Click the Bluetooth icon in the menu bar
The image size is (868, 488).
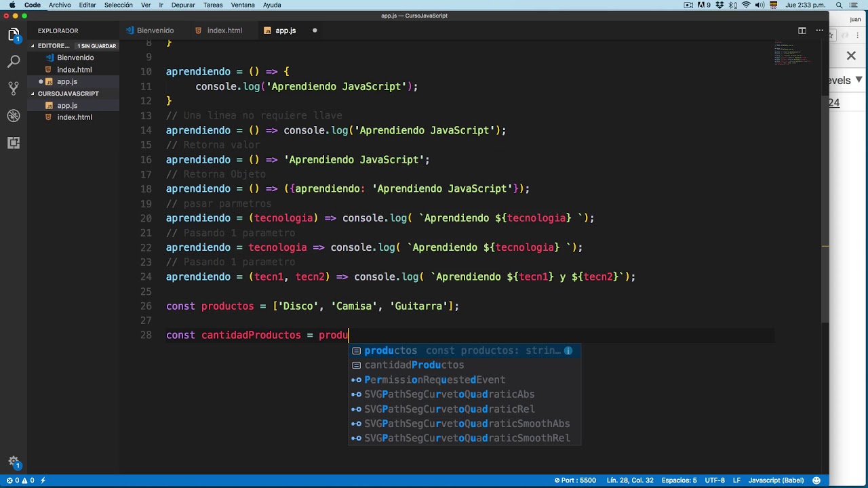tap(733, 5)
